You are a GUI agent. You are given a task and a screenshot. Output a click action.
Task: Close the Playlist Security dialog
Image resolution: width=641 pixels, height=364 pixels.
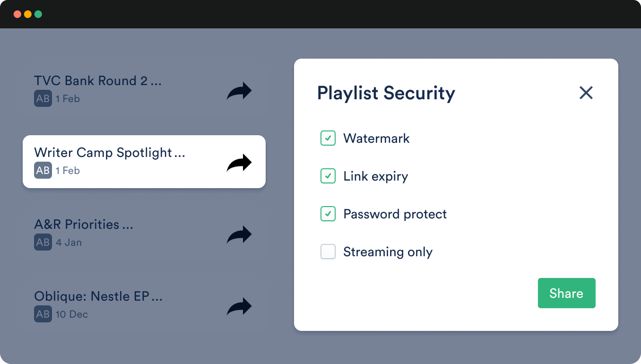tap(586, 93)
